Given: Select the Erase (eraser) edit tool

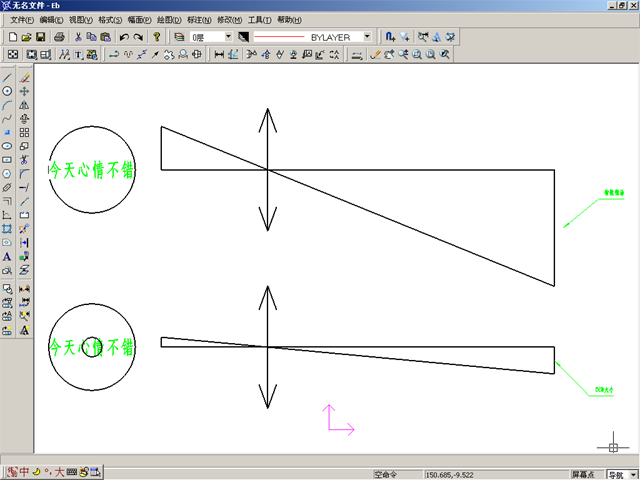Looking at the screenshot, I should (x=24, y=77).
